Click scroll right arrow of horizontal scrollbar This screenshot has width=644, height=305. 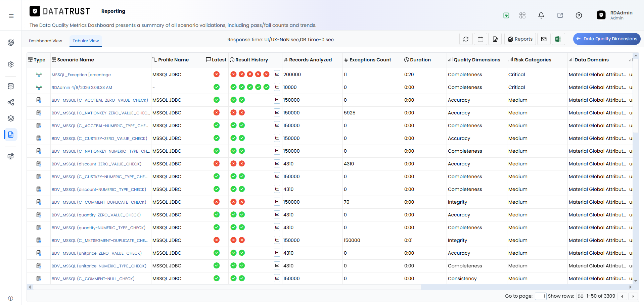[630, 287]
